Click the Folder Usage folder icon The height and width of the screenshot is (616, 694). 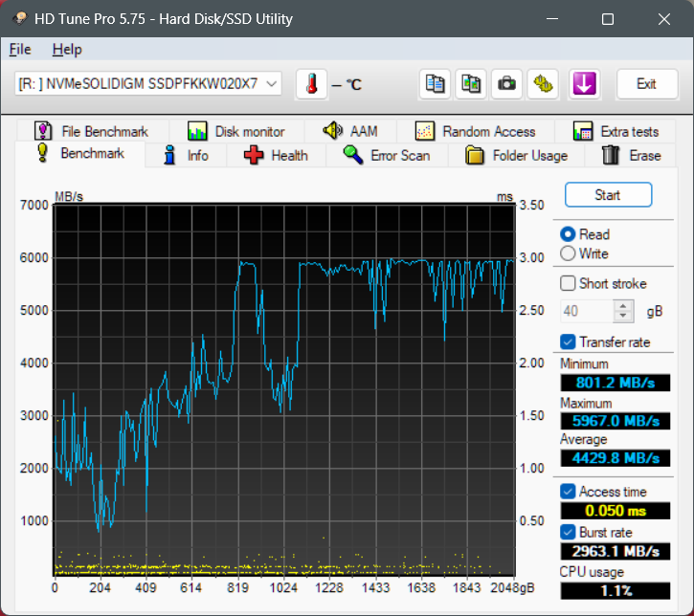[475, 155]
